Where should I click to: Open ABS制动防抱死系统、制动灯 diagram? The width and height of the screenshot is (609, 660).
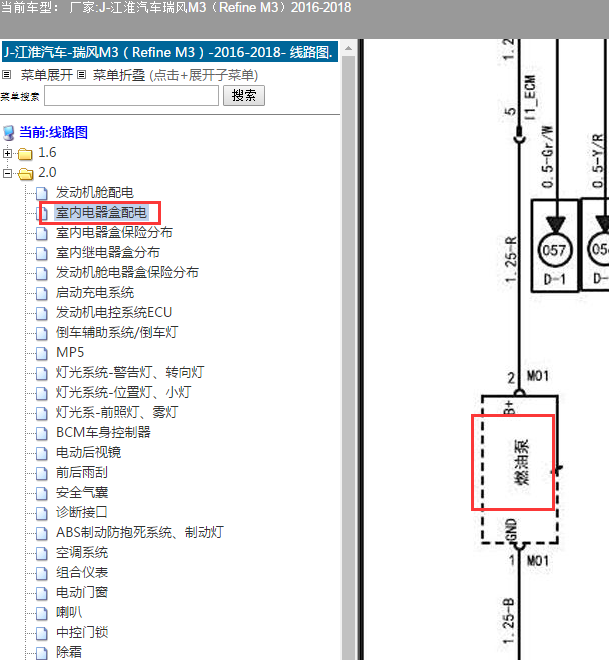click(140, 532)
